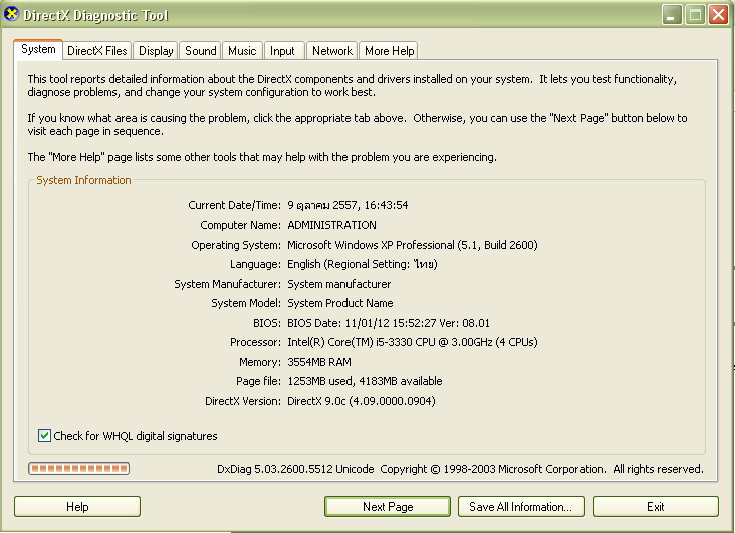Go to Next Page

point(388,507)
